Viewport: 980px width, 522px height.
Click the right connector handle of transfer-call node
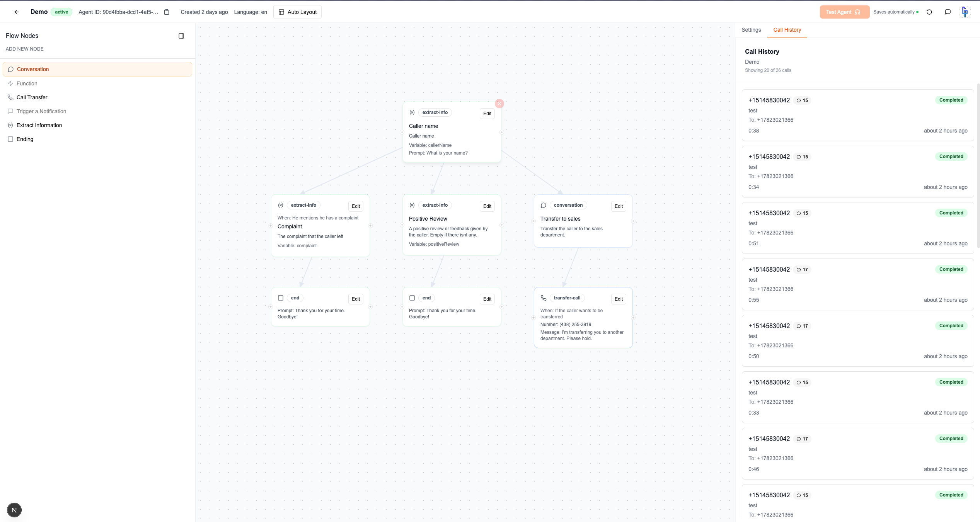pyautogui.click(x=633, y=318)
